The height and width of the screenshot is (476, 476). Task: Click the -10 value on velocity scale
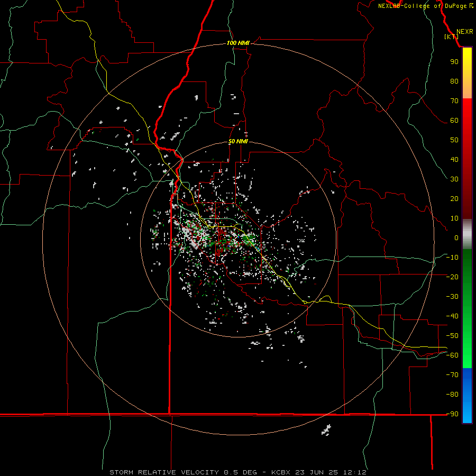pyautogui.click(x=452, y=258)
